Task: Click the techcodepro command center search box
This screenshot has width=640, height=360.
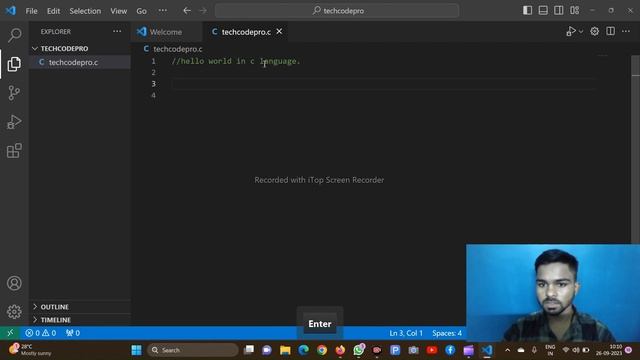Action: (337, 11)
